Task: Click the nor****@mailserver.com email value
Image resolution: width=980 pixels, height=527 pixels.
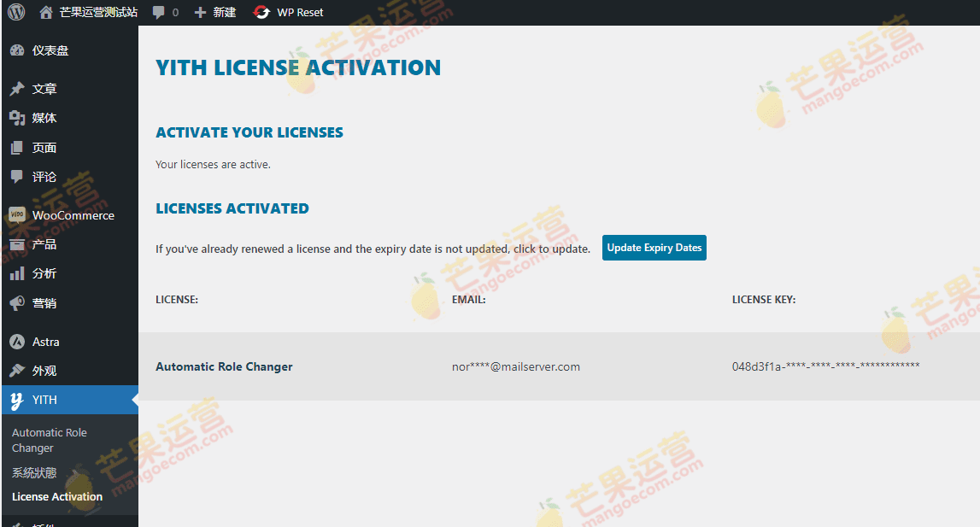Action: (515, 367)
